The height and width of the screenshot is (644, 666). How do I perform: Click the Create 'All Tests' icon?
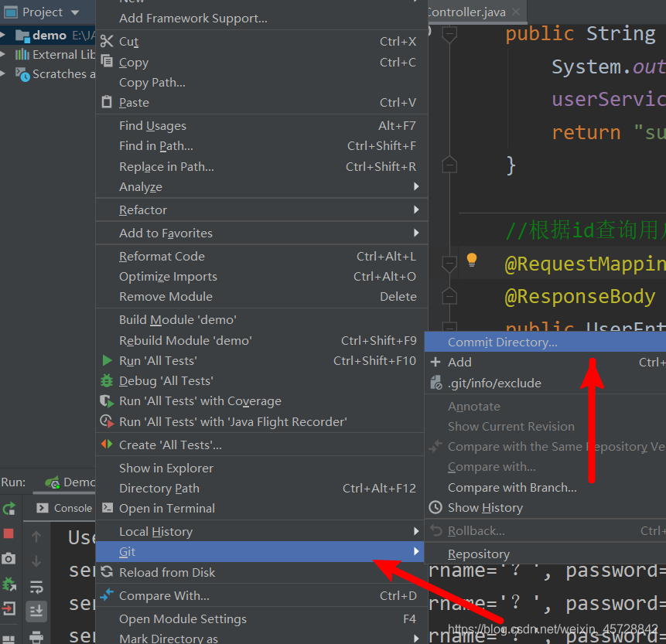[107, 444]
